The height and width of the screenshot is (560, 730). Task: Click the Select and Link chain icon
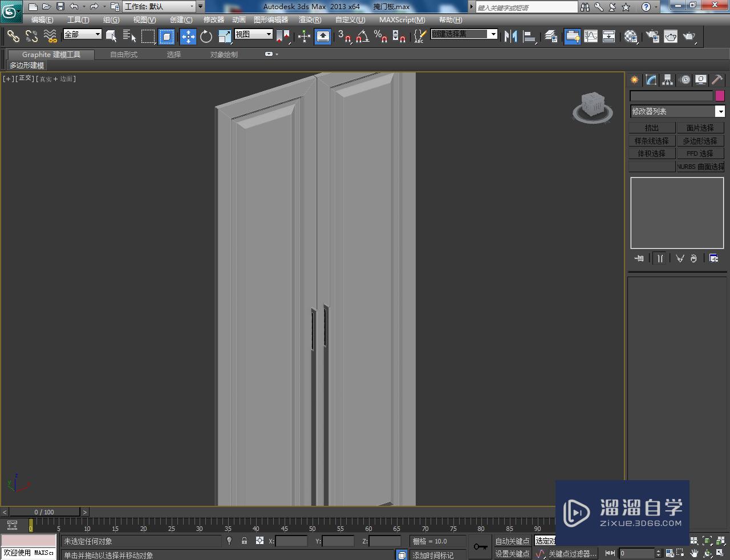13,36
